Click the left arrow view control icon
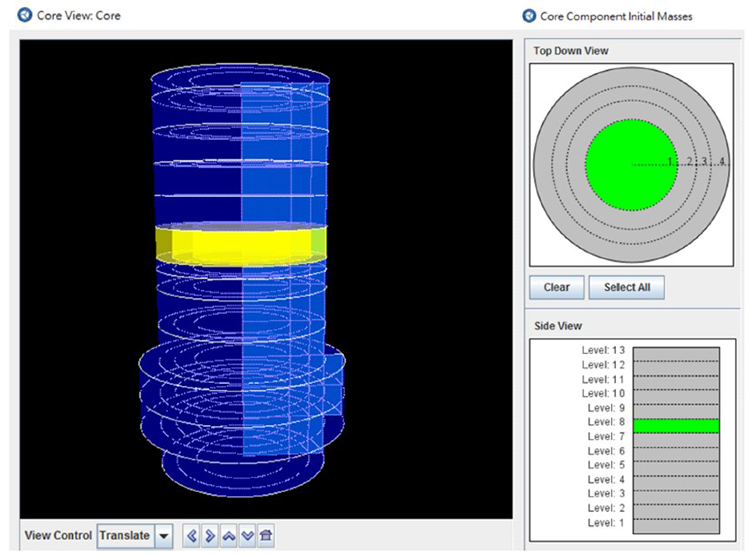 pyautogui.click(x=192, y=536)
